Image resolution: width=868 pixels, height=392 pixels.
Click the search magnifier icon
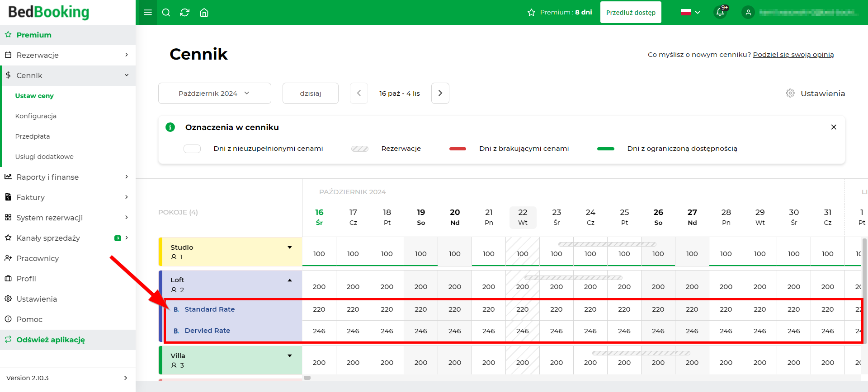tap(166, 12)
